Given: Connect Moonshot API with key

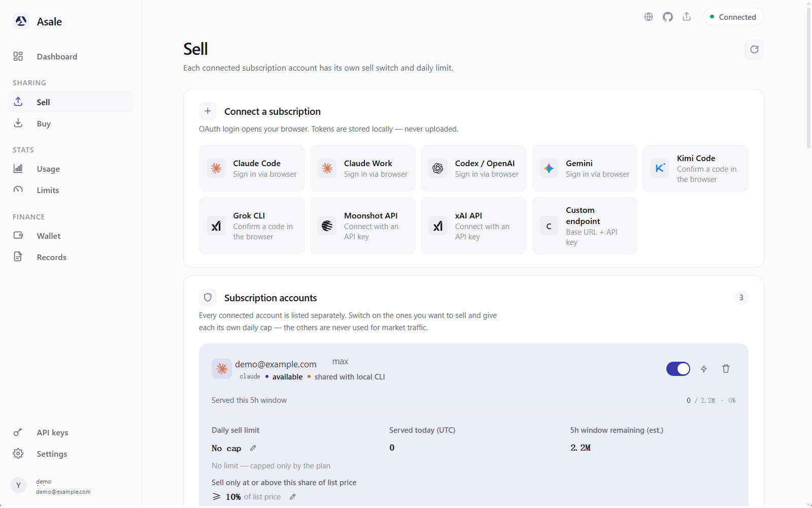Looking at the screenshot, I should [x=363, y=226].
